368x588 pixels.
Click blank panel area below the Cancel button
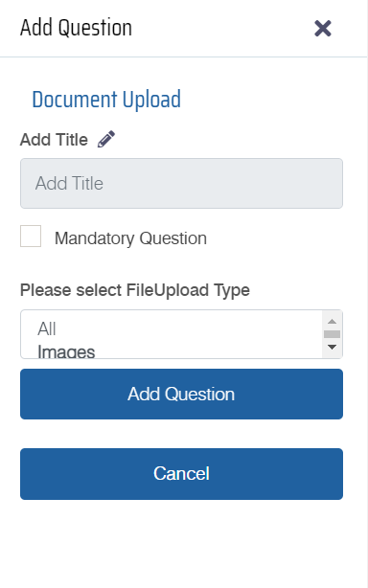[181, 544]
